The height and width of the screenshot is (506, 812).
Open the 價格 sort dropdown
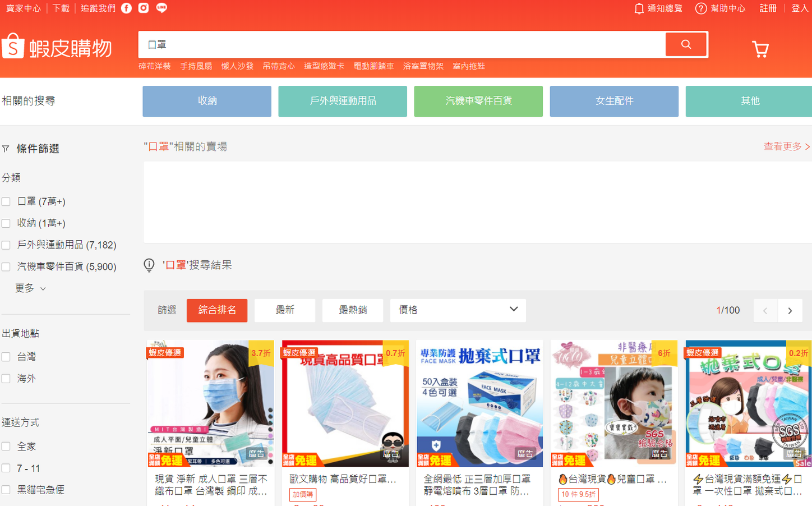(x=458, y=310)
